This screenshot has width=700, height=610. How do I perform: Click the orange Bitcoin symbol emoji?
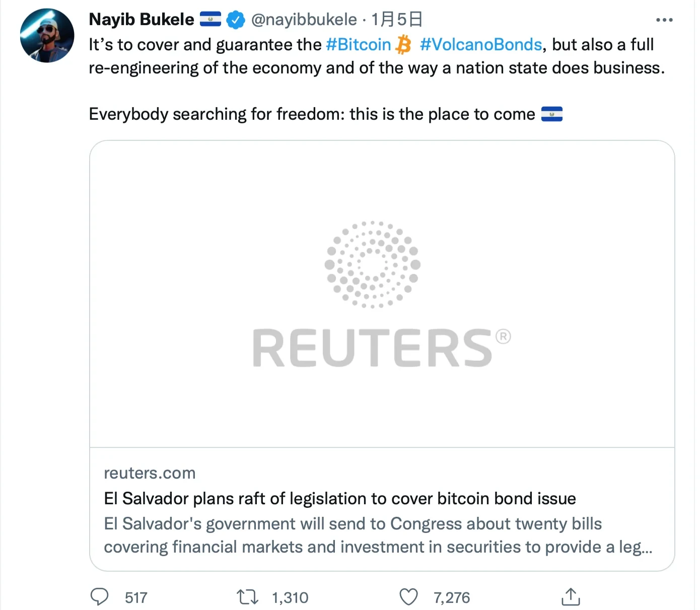403,45
